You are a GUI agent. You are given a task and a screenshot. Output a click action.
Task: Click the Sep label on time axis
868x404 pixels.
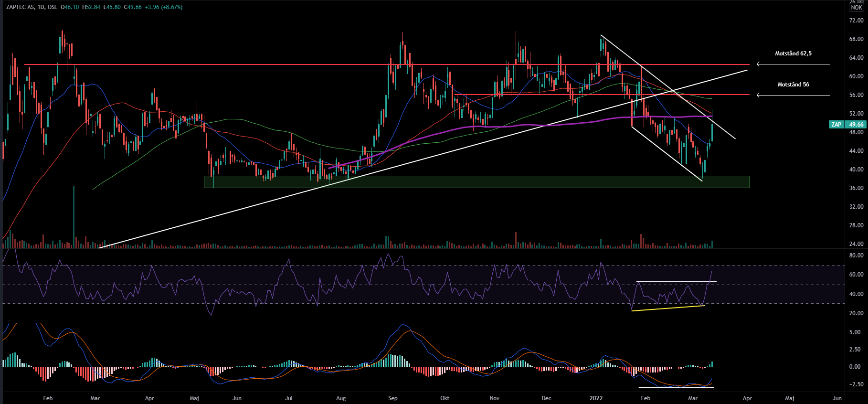(392, 398)
